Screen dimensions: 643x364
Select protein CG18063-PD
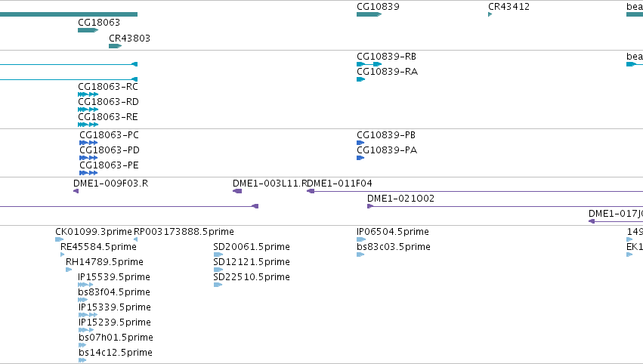pyautogui.click(x=110, y=150)
